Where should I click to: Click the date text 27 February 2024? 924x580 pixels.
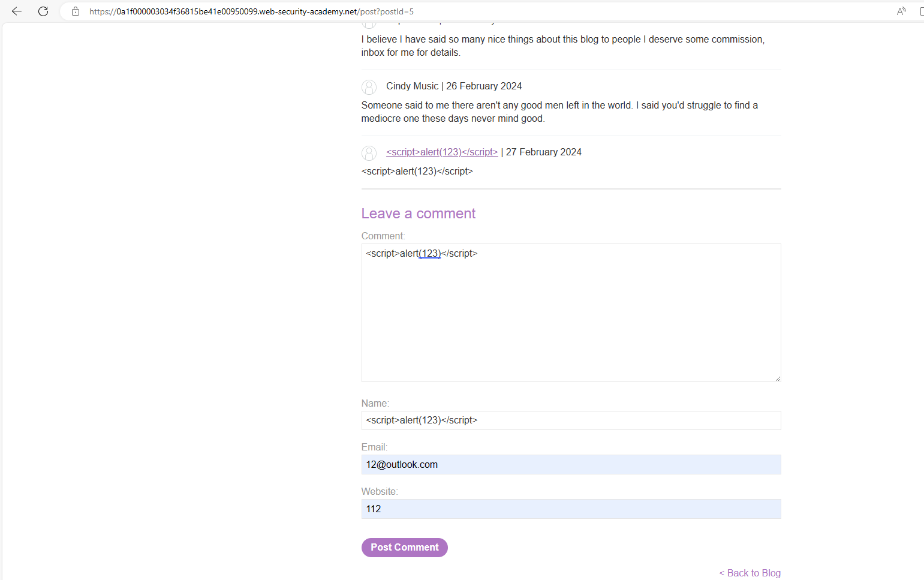click(x=543, y=152)
